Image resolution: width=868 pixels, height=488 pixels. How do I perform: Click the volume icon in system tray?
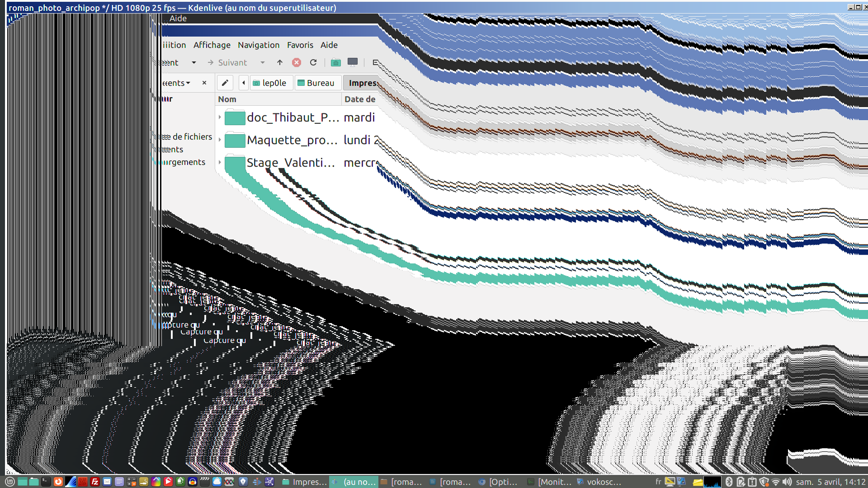787,482
